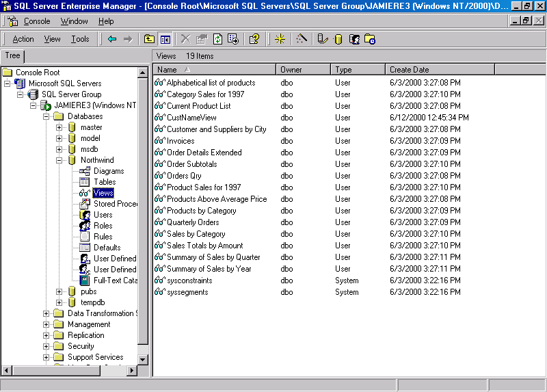Expand the tempdb database node
The image size is (547, 392).
[59, 302]
